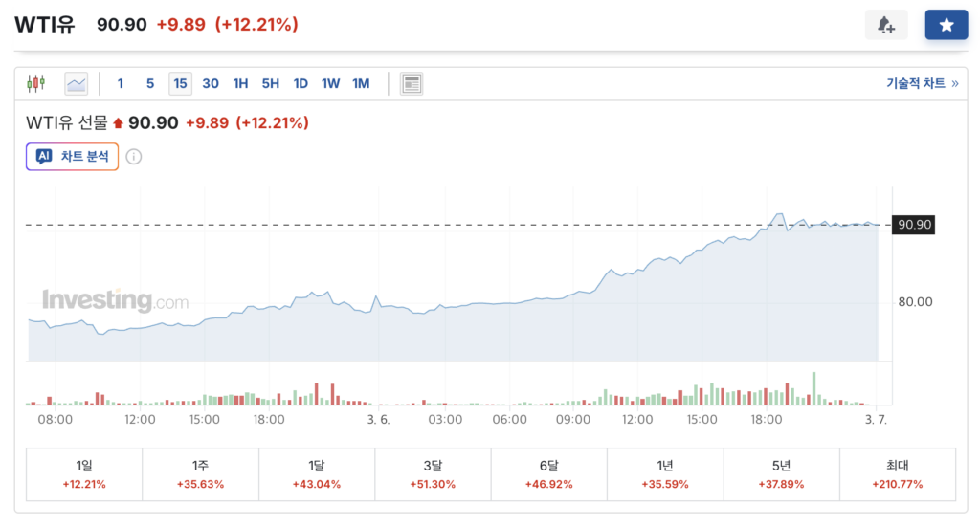This screenshot has width=980, height=525.
Task: Select the 30-minute interval
Action: click(x=211, y=83)
